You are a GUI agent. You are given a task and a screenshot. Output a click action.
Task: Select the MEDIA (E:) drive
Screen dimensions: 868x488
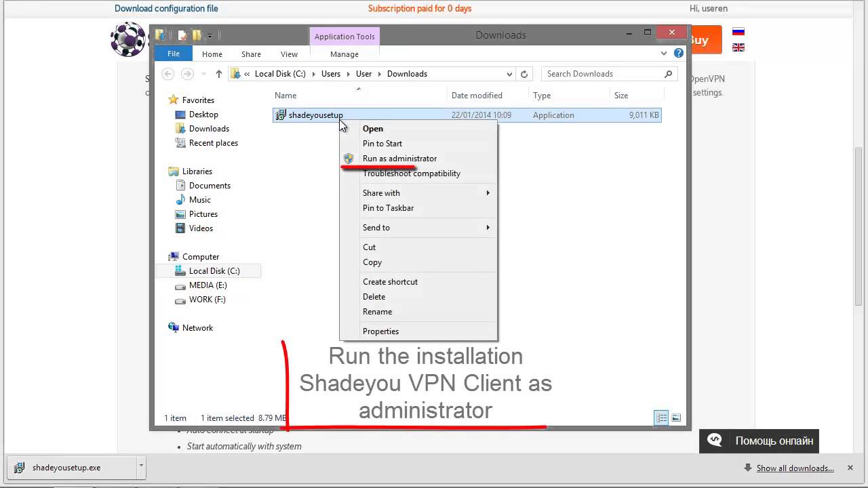208,285
